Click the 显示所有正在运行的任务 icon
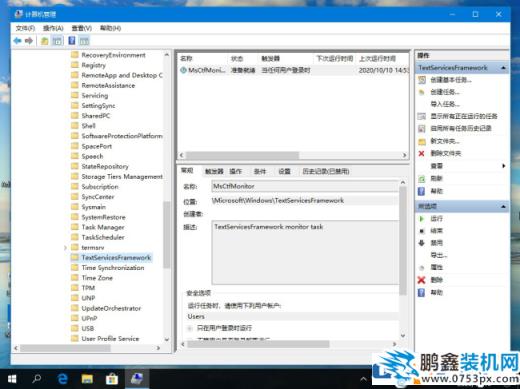The height and width of the screenshot is (389, 520). pos(422,116)
